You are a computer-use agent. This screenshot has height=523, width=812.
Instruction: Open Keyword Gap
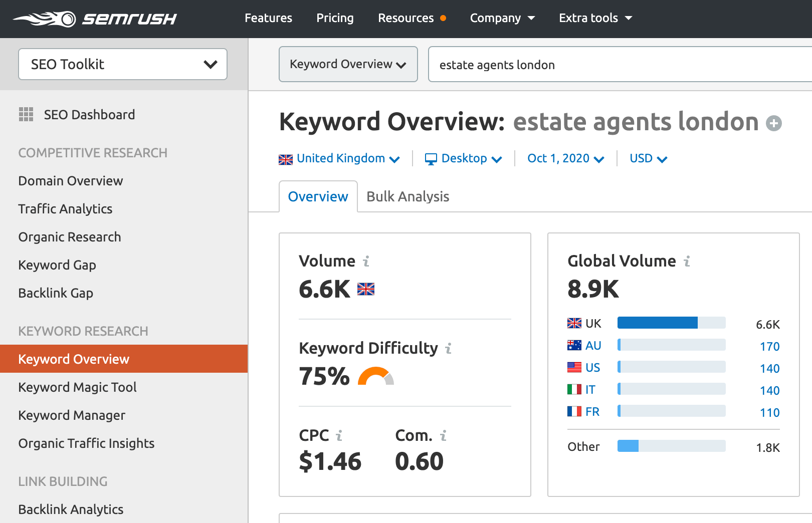(57, 265)
